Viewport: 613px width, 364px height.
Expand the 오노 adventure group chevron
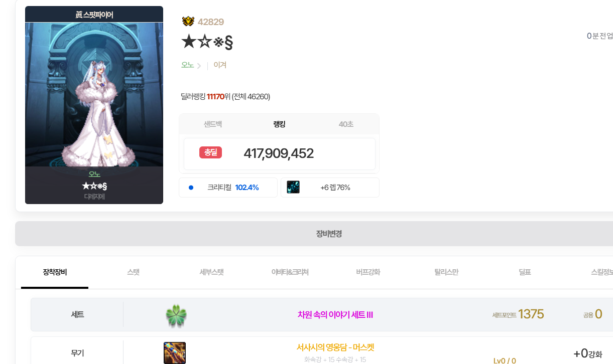tap(199, 66)
